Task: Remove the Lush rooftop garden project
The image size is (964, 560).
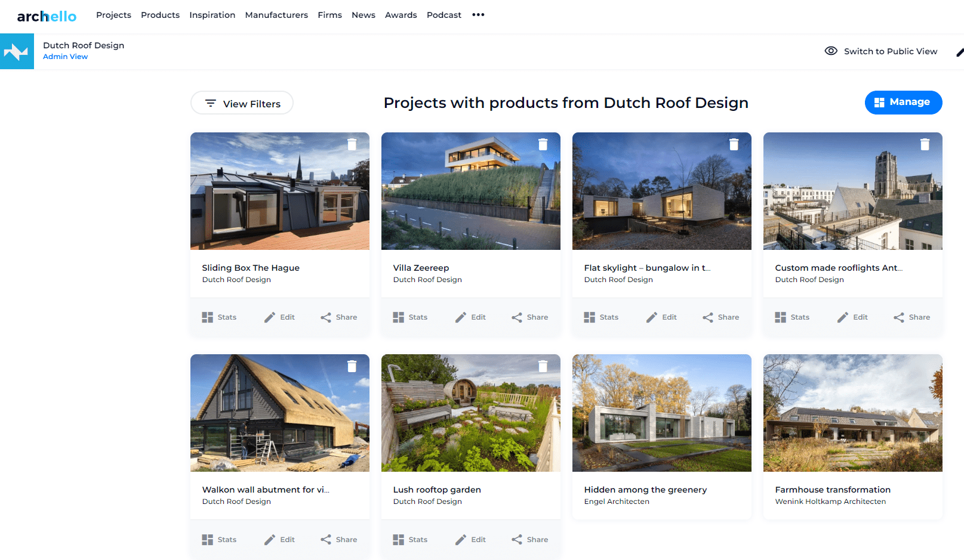Action: point(543,366)
